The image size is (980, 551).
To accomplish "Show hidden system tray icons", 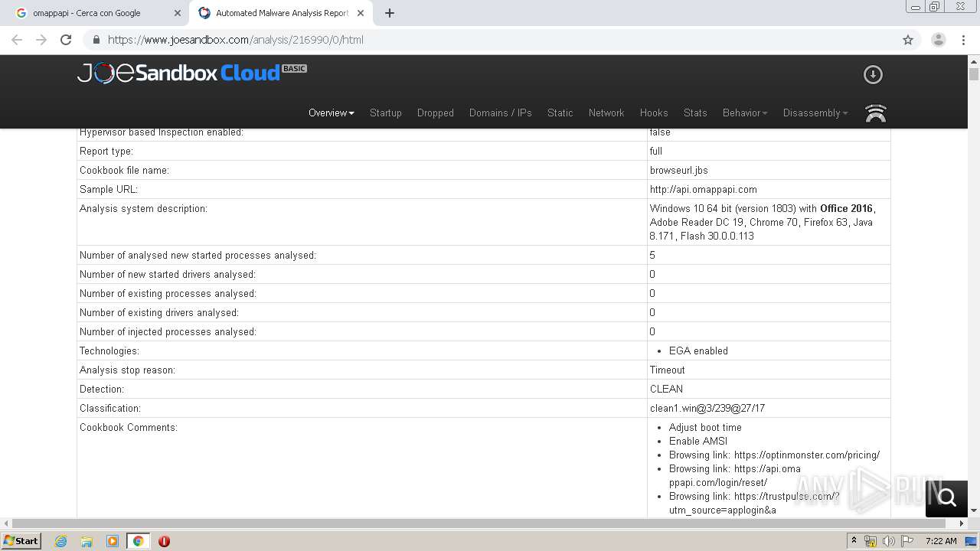I will [854, 541].
